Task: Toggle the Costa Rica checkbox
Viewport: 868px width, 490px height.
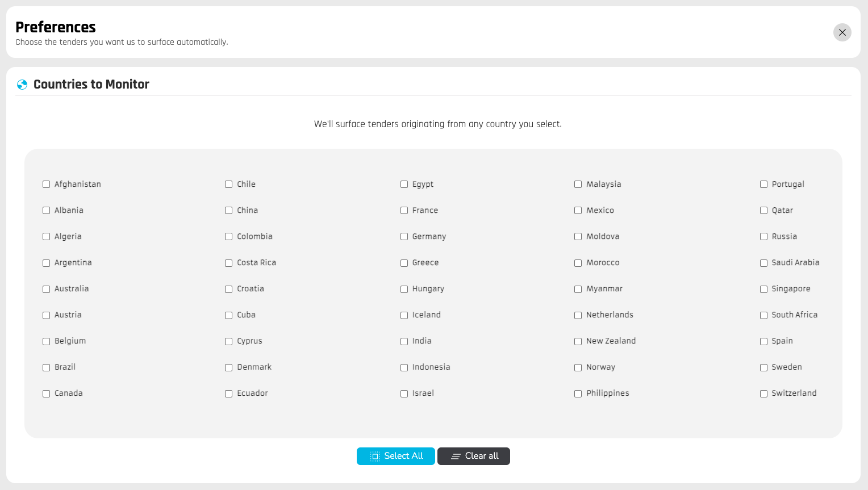Action: (229, 263)
